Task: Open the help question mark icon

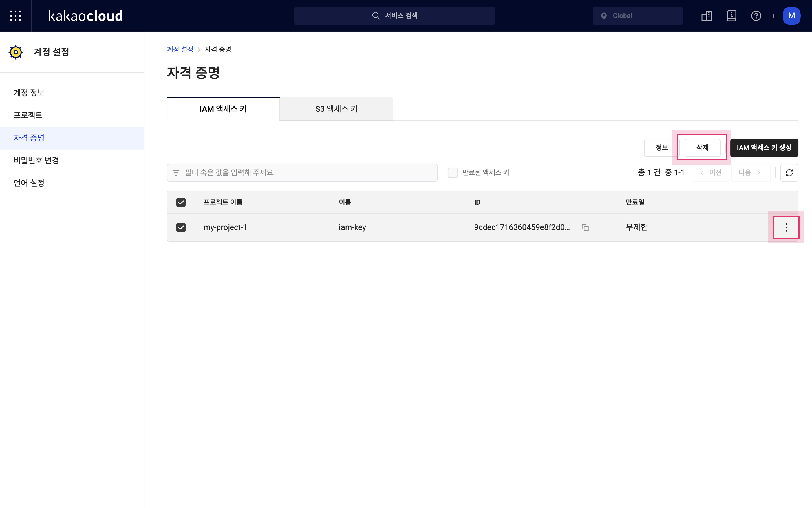Action: [x=756, y=16]
